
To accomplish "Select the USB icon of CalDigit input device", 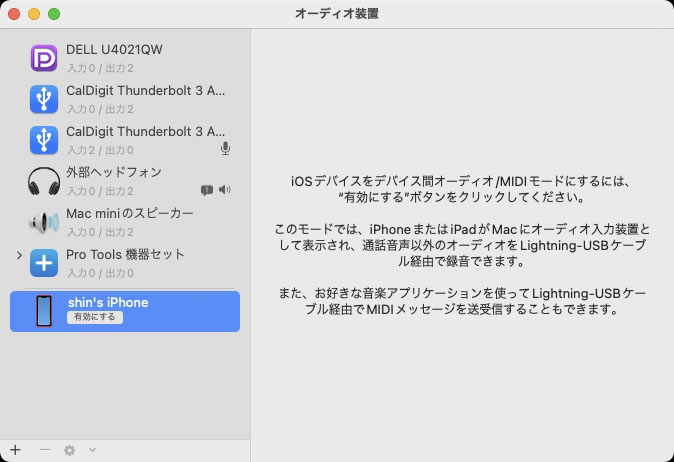I will 44,140.
